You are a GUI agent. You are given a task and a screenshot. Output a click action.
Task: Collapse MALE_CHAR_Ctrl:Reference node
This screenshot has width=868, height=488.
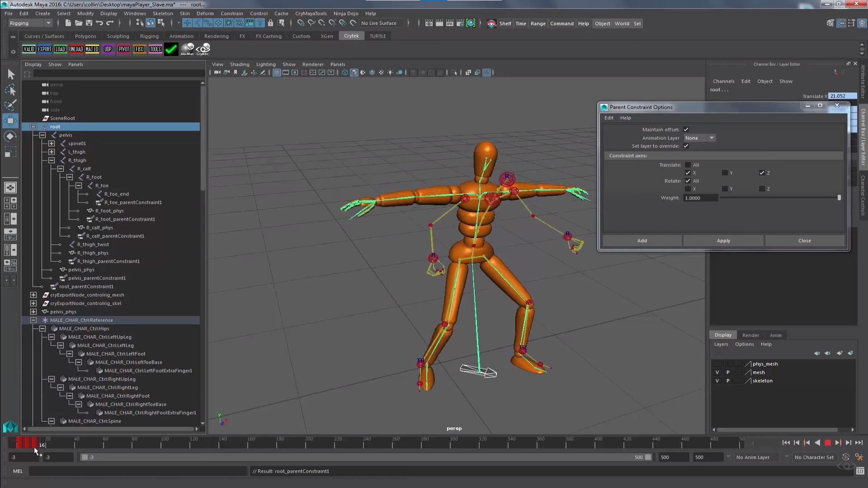[x=33, y=320]
